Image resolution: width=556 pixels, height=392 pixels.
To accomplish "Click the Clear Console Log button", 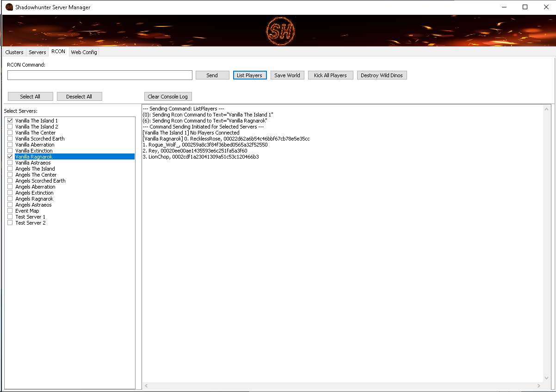I will click(x=167, y=97).
